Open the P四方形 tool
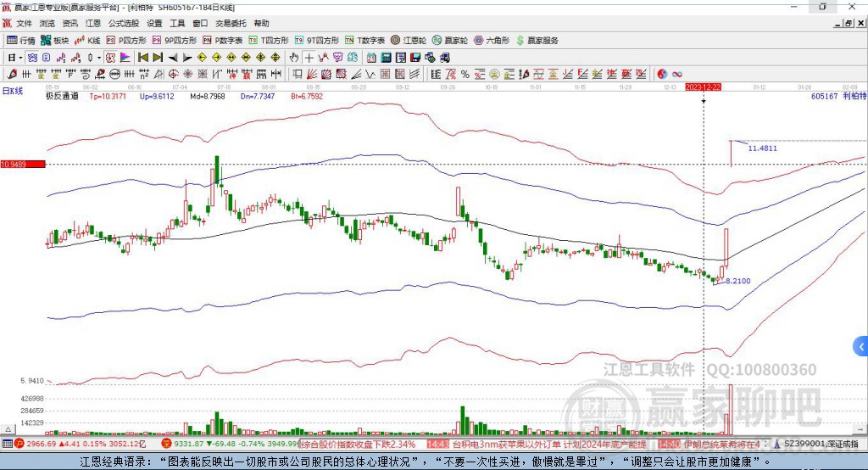 pyautogui.click(x=126, y=41)
